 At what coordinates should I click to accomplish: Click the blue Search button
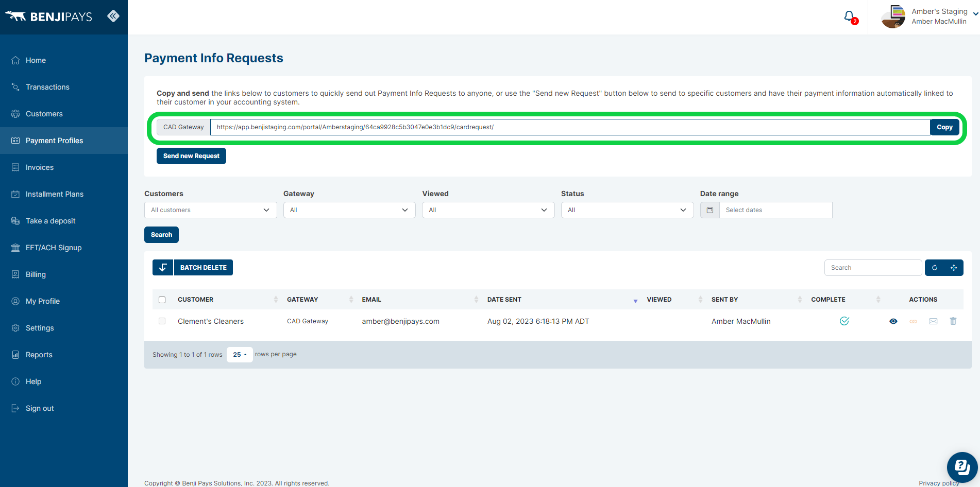pos(161,235)
